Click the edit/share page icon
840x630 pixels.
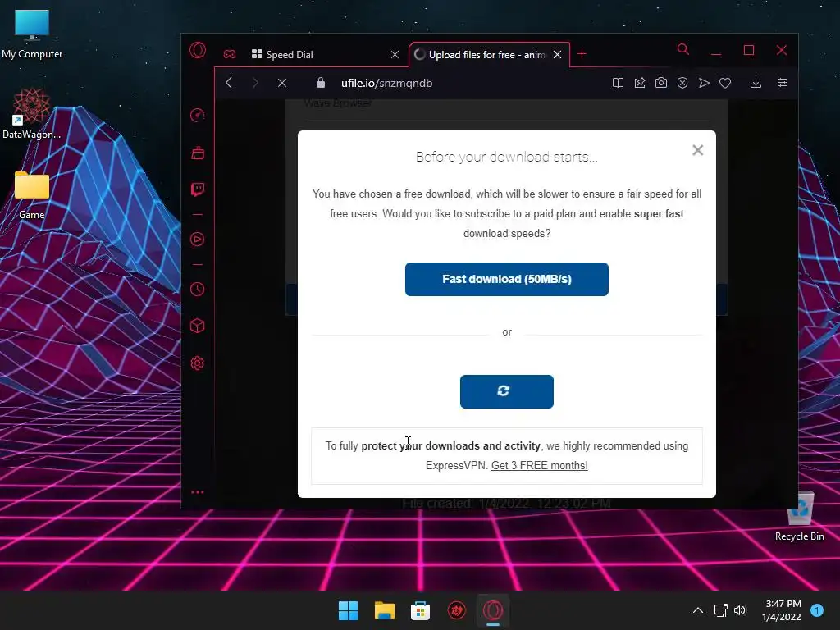point(640,83)
